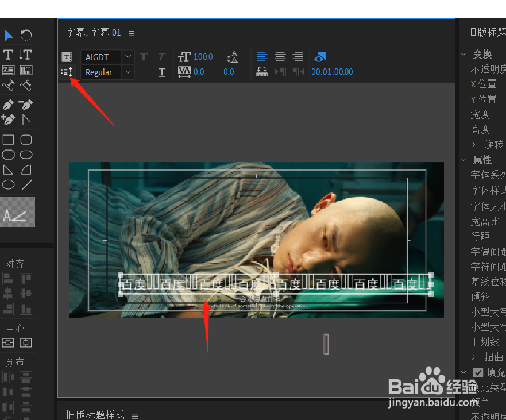
Task: Select the Pen tool
Action: pyautogui.click(x=9, y=104)
